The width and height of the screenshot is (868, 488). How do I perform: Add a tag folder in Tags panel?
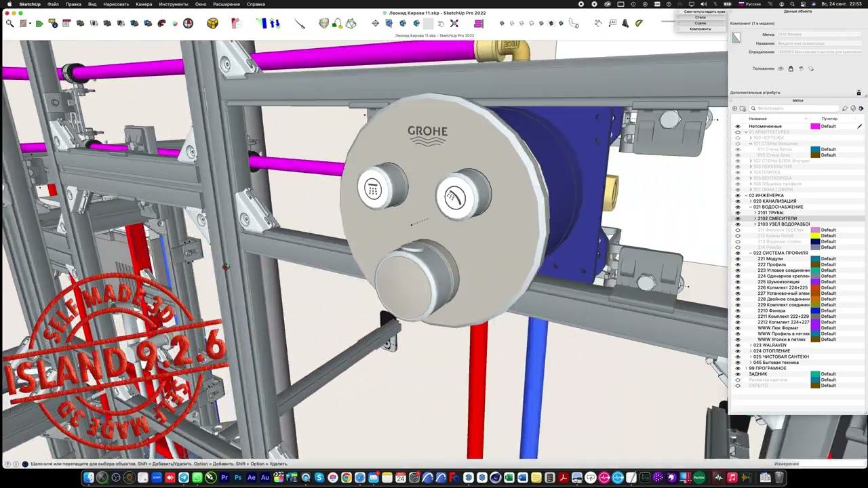[743, 108]
